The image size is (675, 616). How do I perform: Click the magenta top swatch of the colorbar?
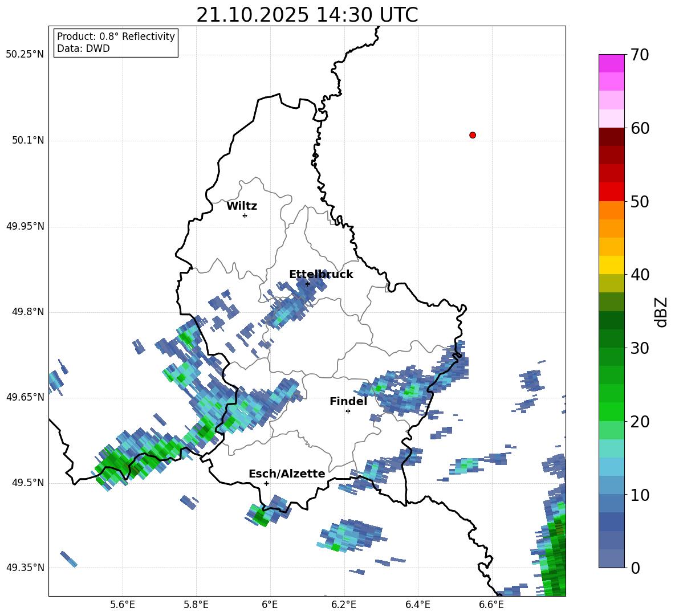pos(611,63)
